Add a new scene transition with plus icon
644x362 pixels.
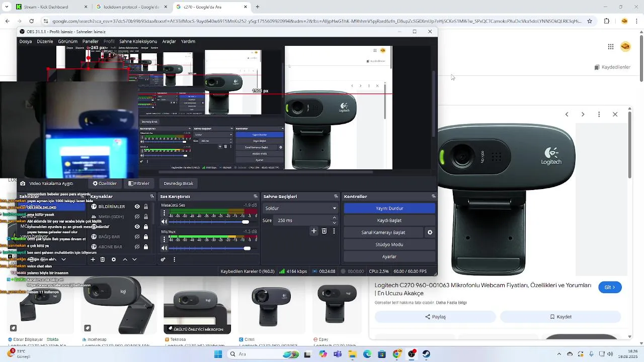pos(314,231)
